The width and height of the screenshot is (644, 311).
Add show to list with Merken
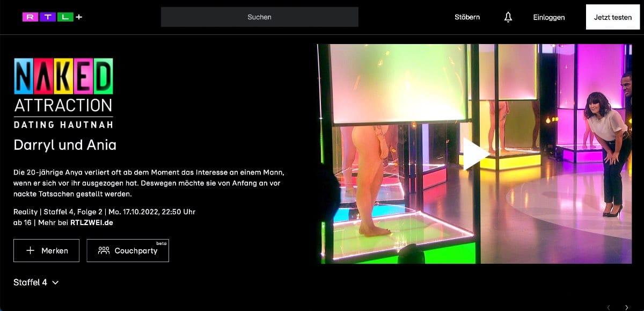click(47, 251)
